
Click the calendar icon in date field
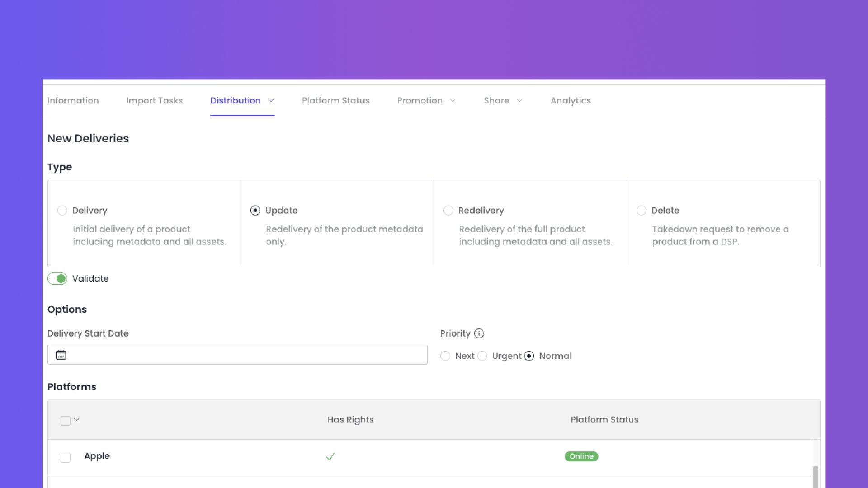pos(61,355)
